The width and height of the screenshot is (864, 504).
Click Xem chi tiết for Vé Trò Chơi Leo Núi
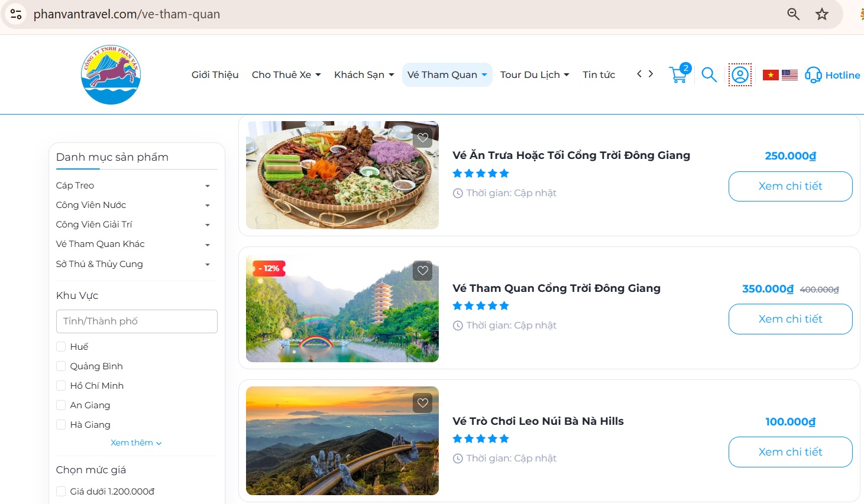[x=790, y=451]
